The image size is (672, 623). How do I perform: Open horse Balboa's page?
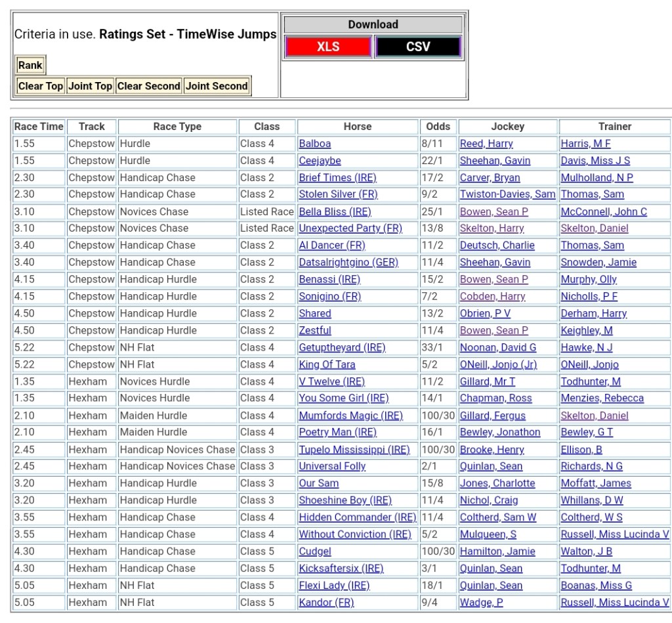[x=315, y=144]
